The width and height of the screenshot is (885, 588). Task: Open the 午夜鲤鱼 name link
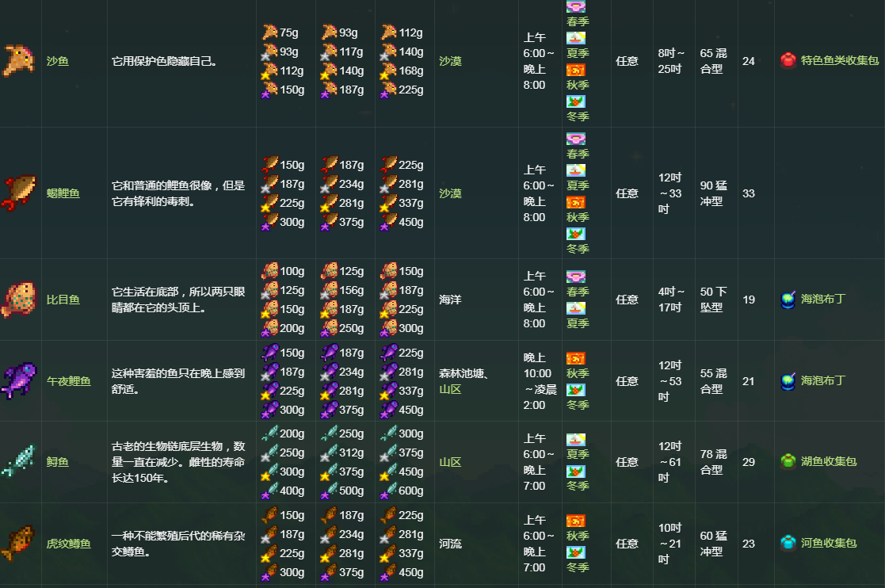68,381
